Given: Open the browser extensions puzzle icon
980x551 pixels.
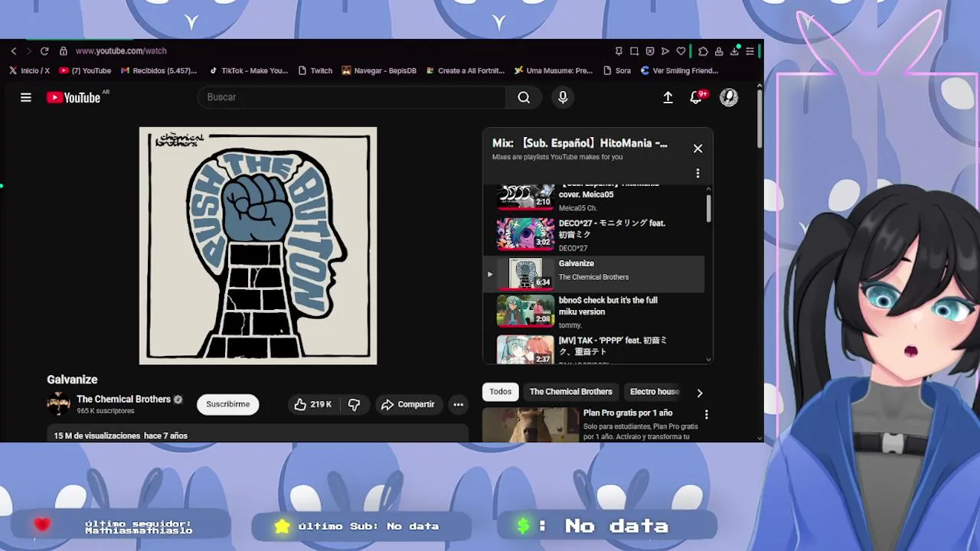Looking at the screenshot, I should tap(703, 51).
